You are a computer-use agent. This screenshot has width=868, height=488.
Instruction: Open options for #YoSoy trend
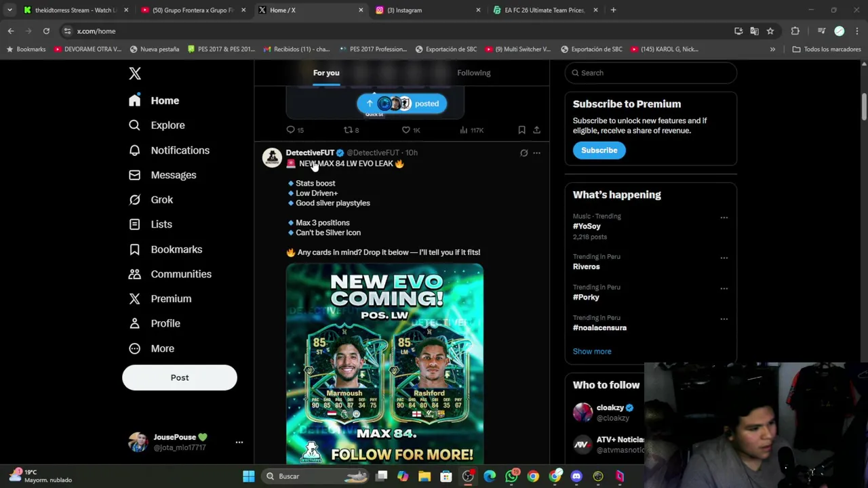click(x=724, y=218)
